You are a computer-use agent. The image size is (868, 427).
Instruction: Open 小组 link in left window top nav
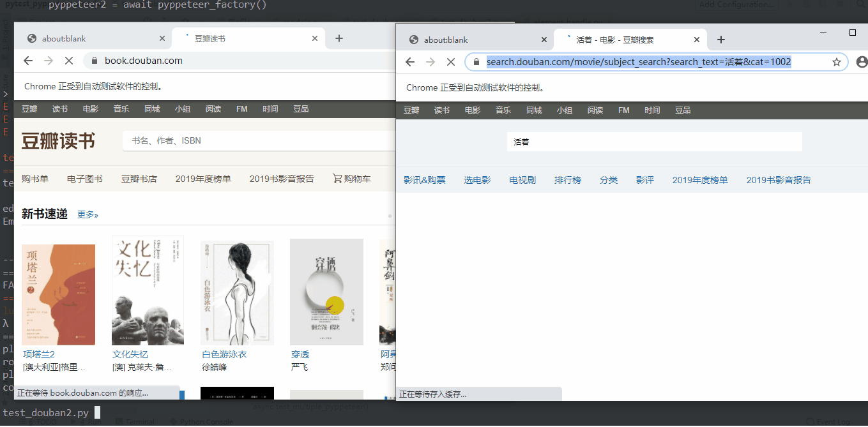183,109
